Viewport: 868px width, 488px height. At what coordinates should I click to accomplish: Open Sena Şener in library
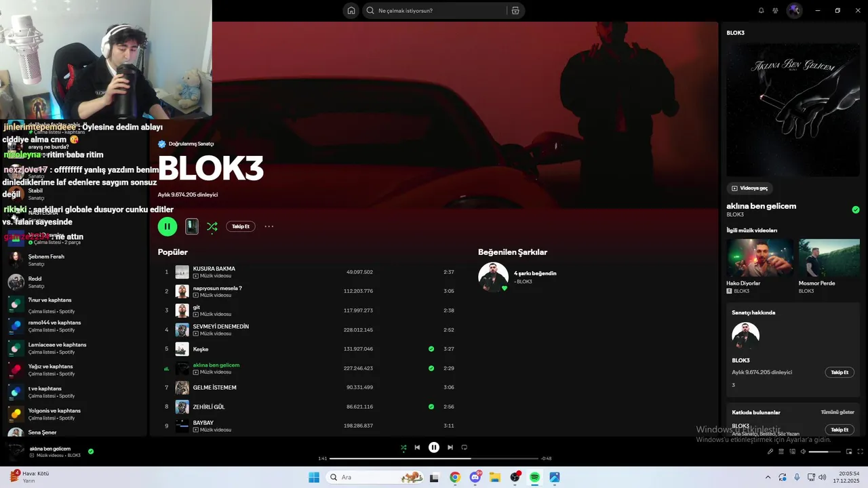point(77,432)
